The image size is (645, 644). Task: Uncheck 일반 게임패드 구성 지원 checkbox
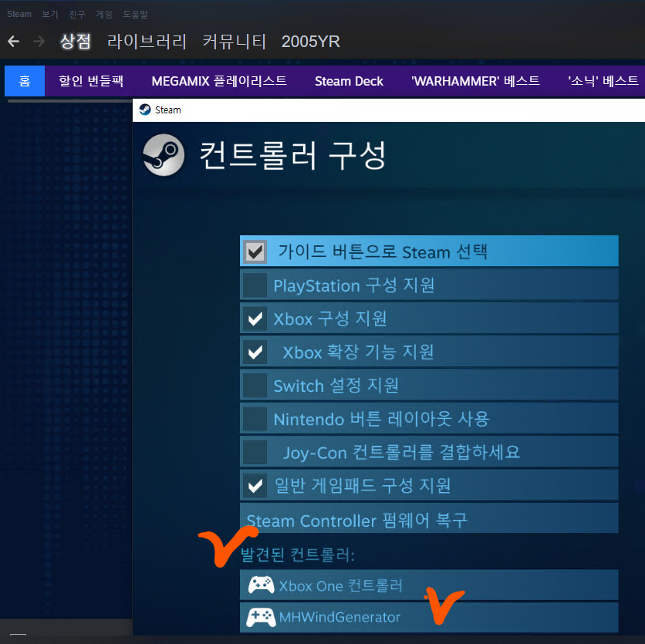255,486
